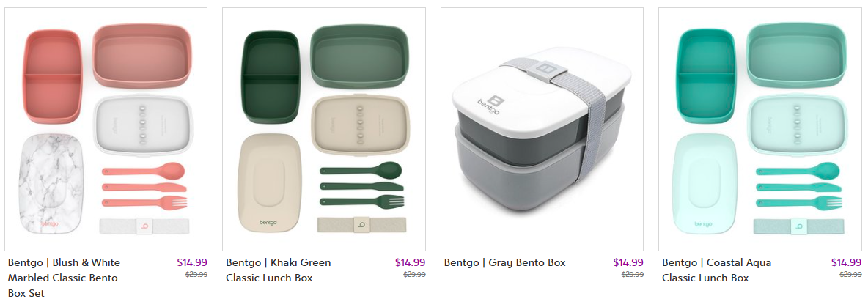Open the Blush & White Marbled bento product image
868x307 pixels.
click(106, 129)
